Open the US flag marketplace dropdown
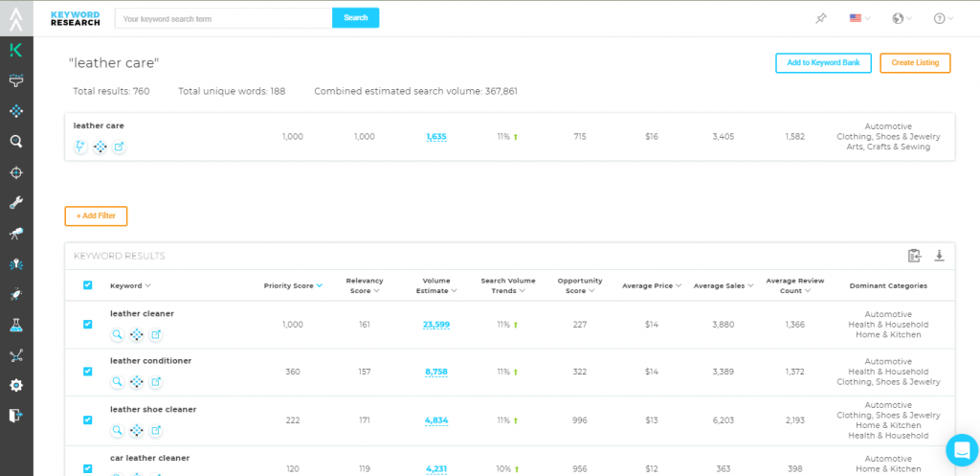The height and width of the screenshot is (476, 980). point(860,19)
